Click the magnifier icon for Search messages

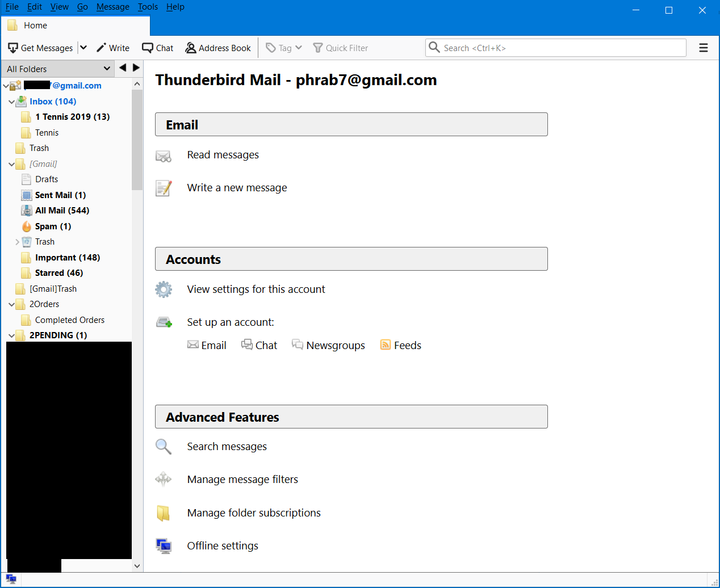164,447
